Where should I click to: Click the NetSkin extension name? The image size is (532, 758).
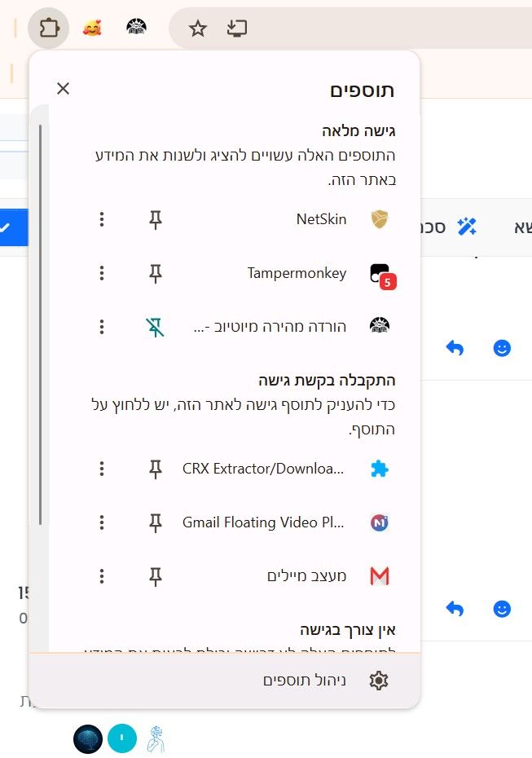[321, 219]
